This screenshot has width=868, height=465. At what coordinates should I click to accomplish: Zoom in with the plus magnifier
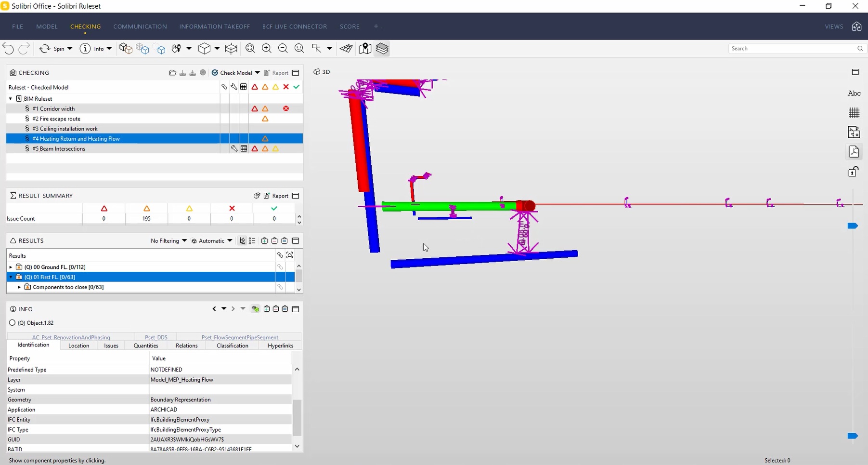tap(267, 49)
